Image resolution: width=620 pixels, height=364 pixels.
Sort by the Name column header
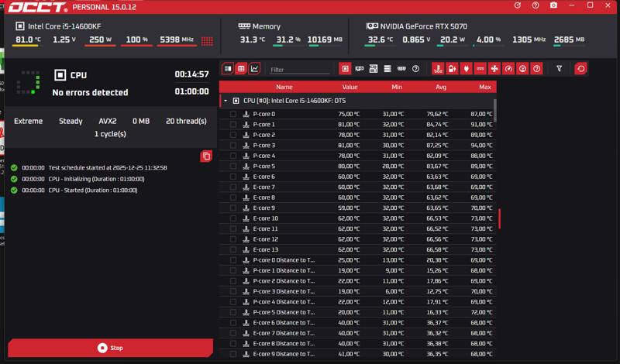(284, 87)
